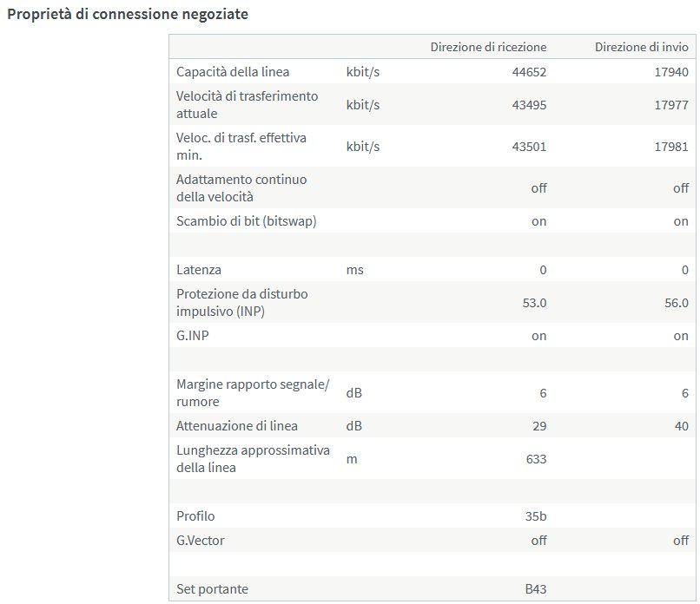
Task: Click the 'Margine rapporto segnale/rumore' label
Action: [x=253, y=392]
